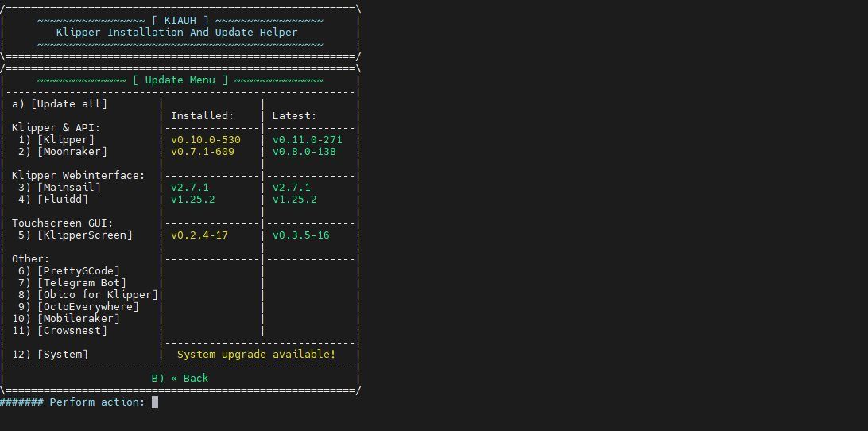This screenshot has width=868, height=431.
Task: Click the "System upgrade available!" notice
Action: click(256, 355)
